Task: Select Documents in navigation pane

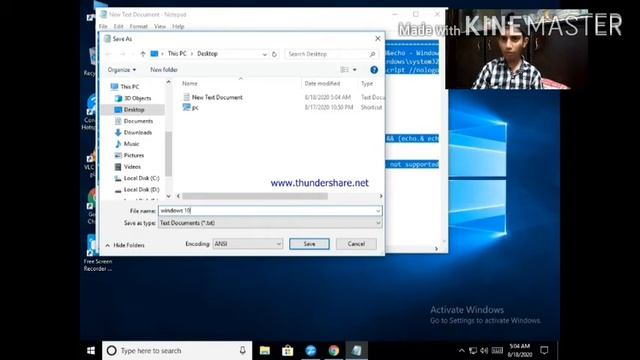Action: click(134, 121)
